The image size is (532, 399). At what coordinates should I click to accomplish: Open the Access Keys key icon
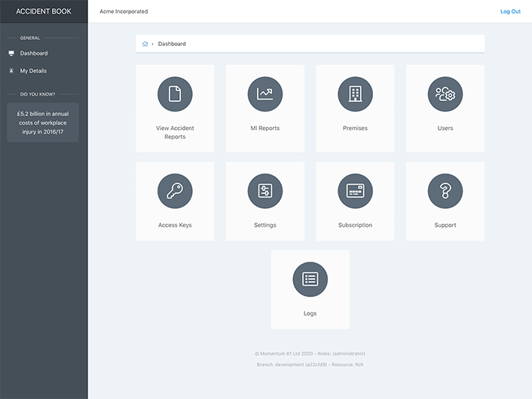175,192
